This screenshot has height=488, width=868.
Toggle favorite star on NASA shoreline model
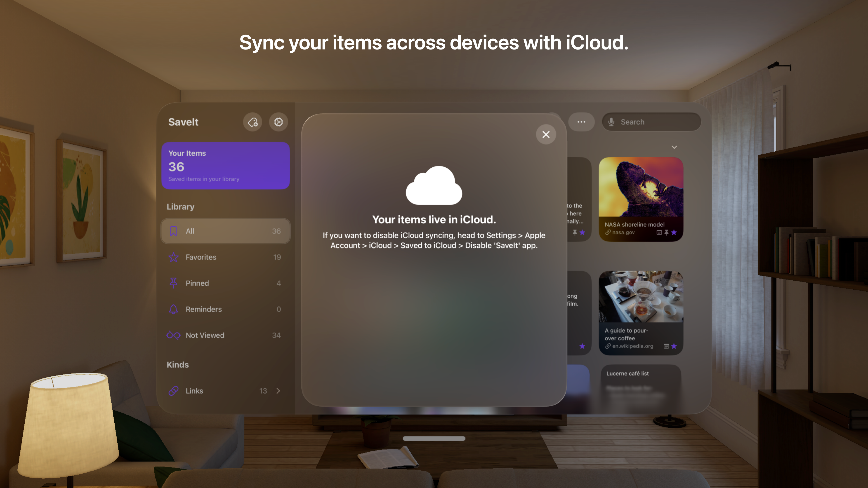[674, 232]
